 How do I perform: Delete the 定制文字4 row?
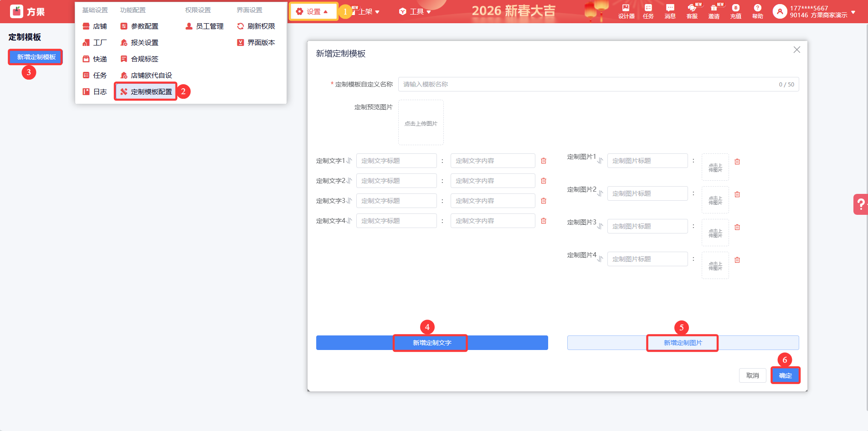tap(544, 221)
